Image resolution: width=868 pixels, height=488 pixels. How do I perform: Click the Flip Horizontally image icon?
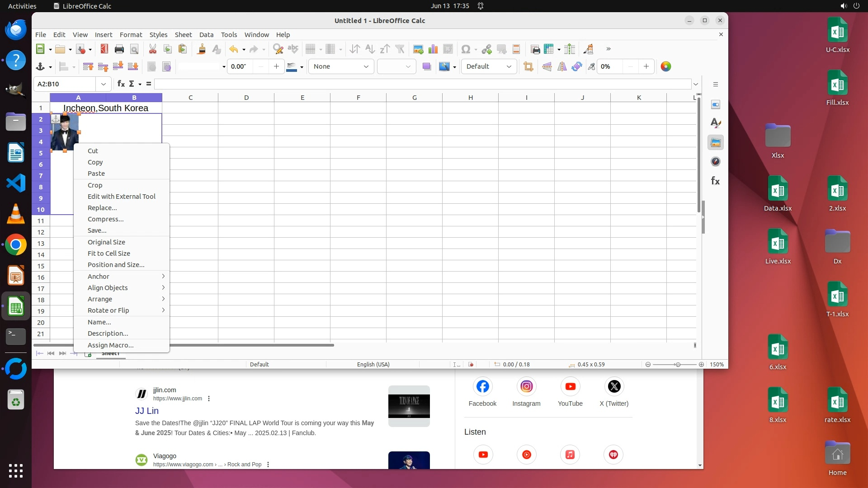[x=562, y=67]
